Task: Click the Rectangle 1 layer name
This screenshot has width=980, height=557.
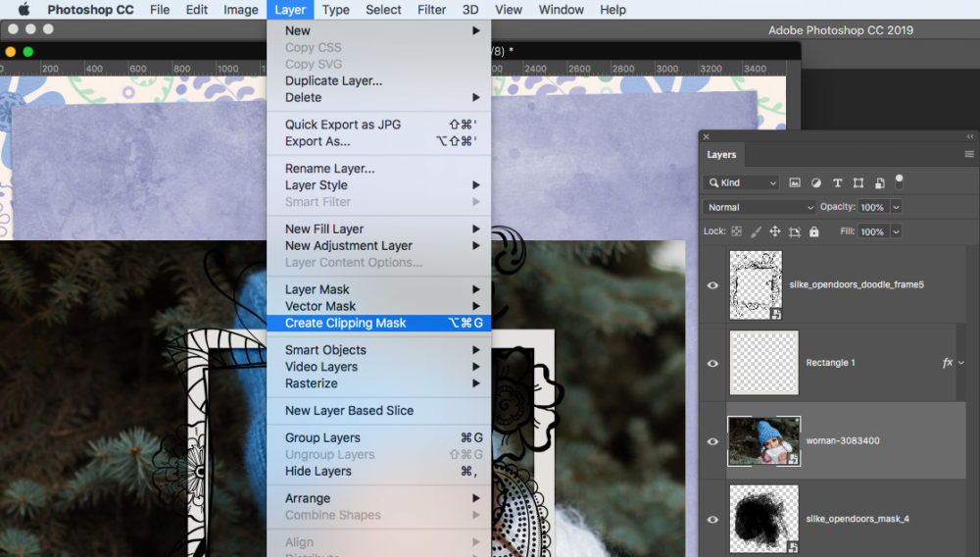Action: (x=831, y=363)
